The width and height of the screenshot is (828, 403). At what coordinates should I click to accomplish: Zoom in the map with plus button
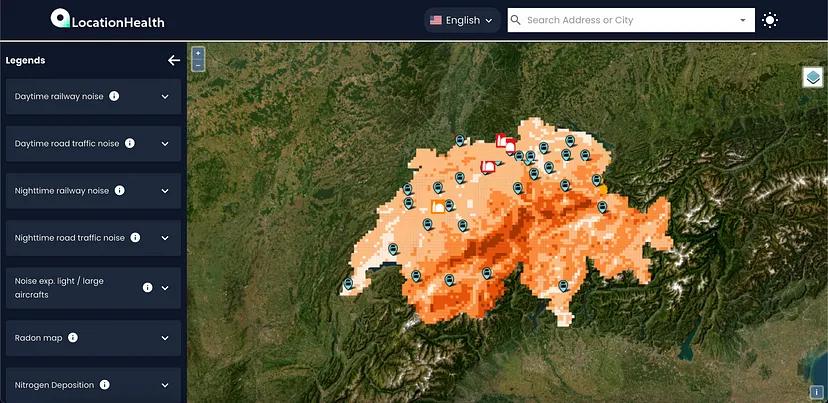198,53
